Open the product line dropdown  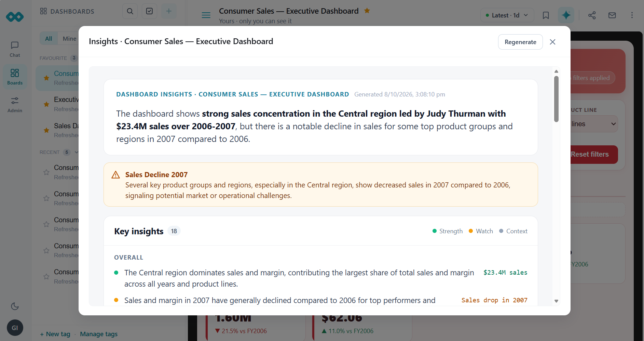tap(594, 124)
